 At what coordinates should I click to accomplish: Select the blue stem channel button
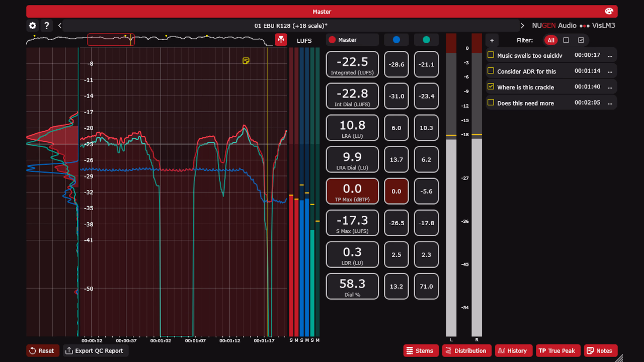[396, 40]
